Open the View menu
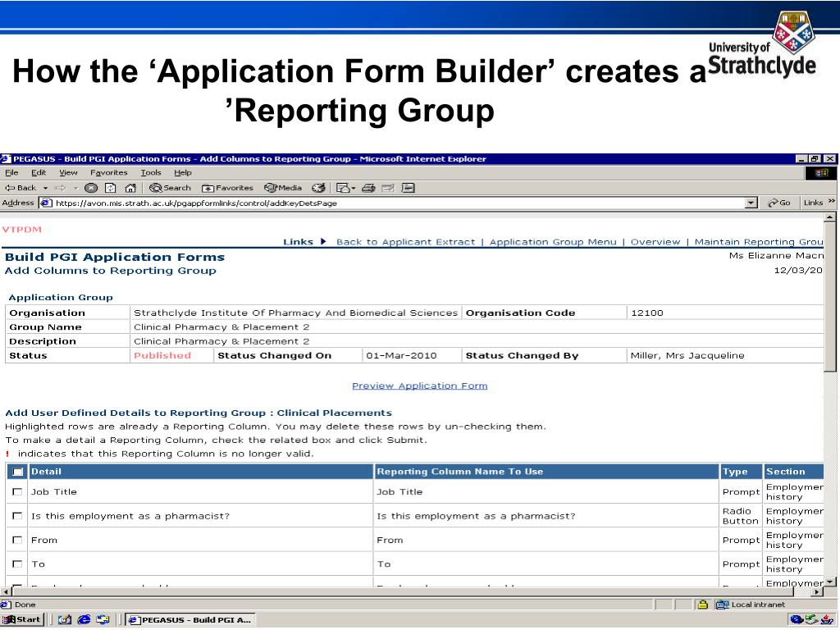 point(68,173)
